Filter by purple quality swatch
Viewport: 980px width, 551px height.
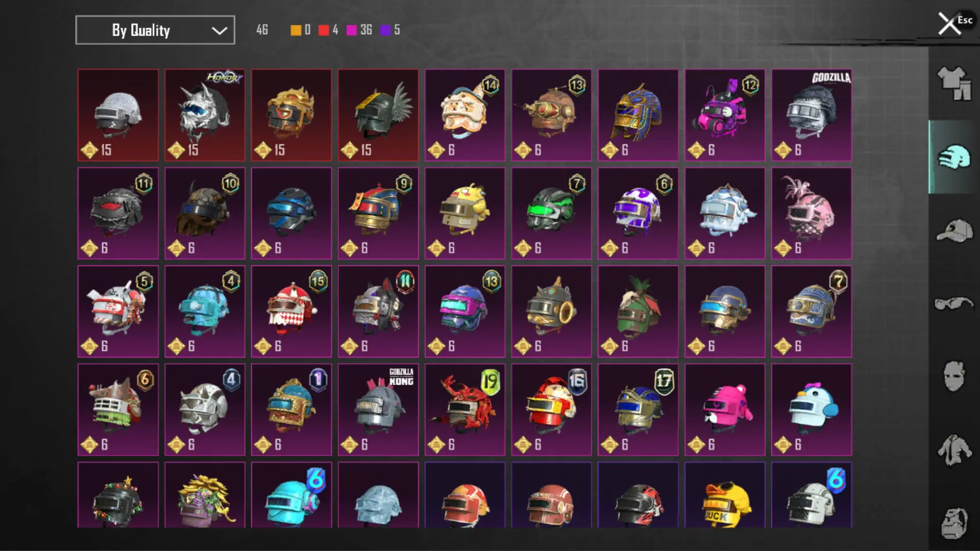click(x=385, y=30)
